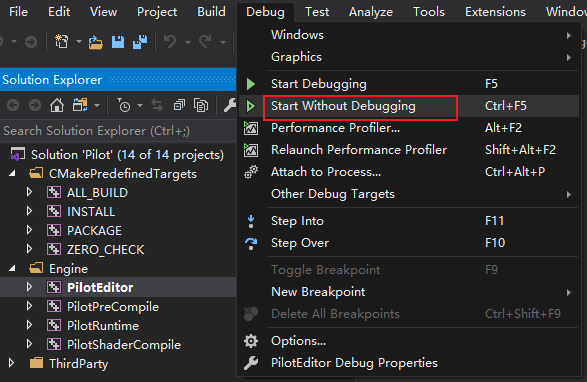Open the View menu
587x382 pixels.
[x=103, y=12]
